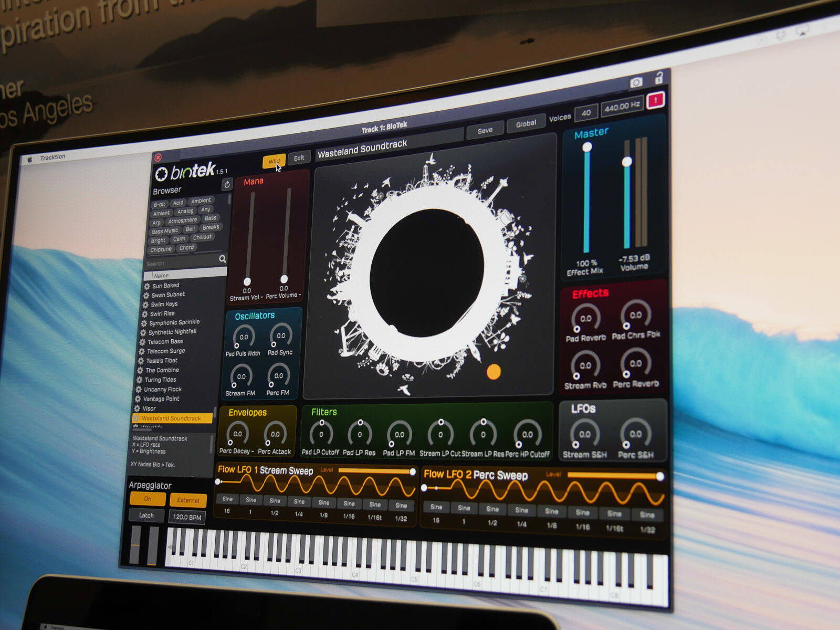
Task: Click the 120.0 BPM tempo field
Action: click(x=187, y=517)
